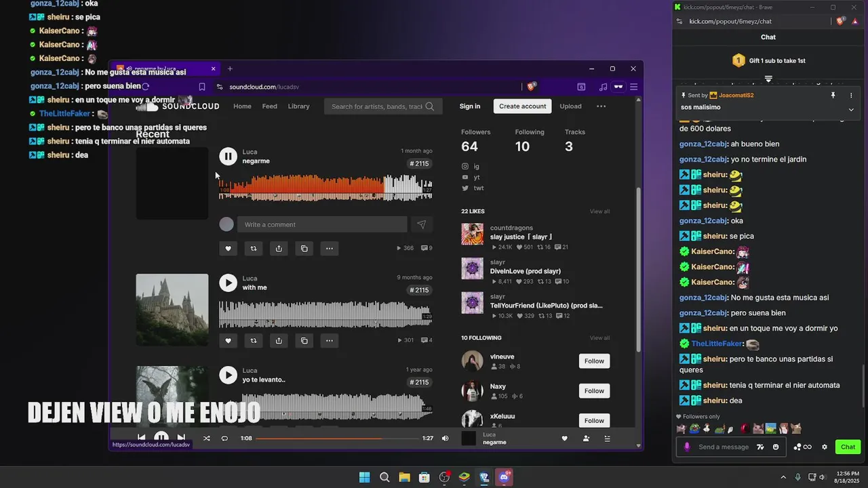Follow the user xKeluuu
This screenshot has width=868, height=488.
594,421
